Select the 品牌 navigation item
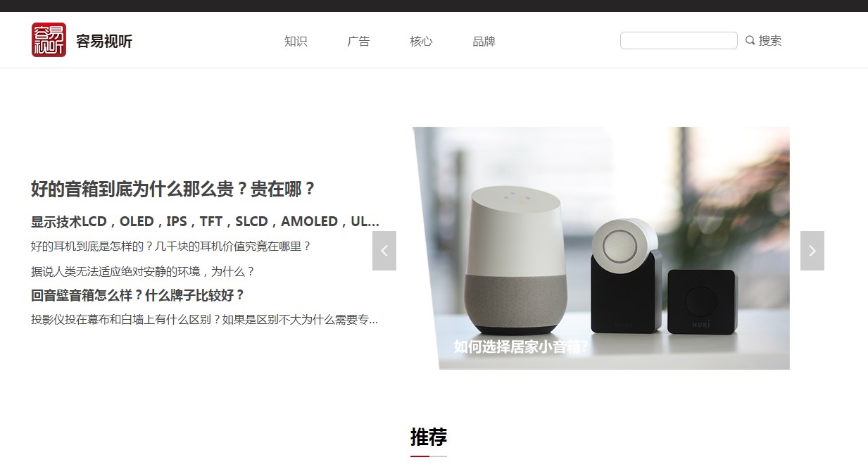 [x=484, y=41]
